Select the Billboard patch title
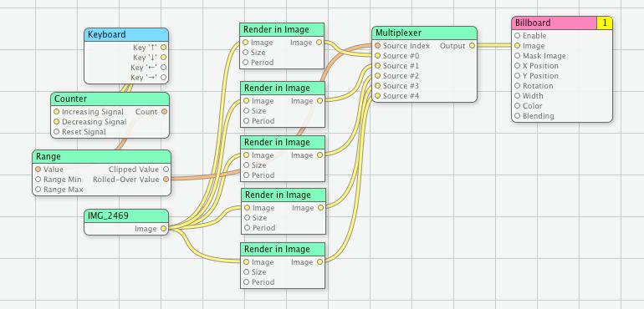Image resolution: width=644 pixels, height=309 pixels. pyautogui.click(x=554, y=23)
